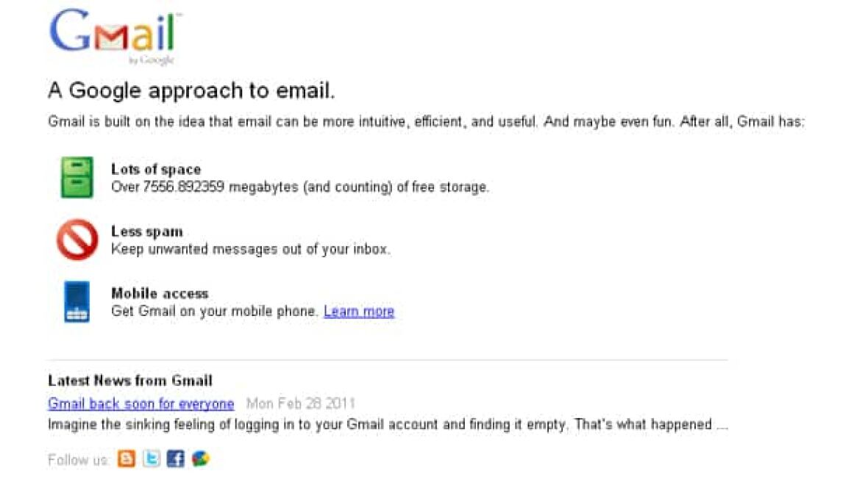This screenshot has width=868, height=488.
Task: Click the free storage megabytes counter text
Action: [x=300, y=187]
